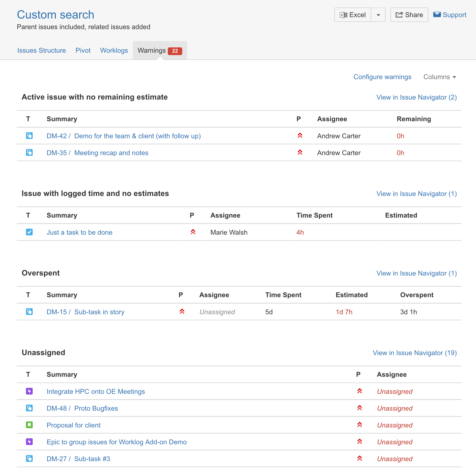Image resolution: width=476 pixels, height=476 pixels.
Task: Click the priority icon on the DM-48 row
Action: click(x=360, y=408)
